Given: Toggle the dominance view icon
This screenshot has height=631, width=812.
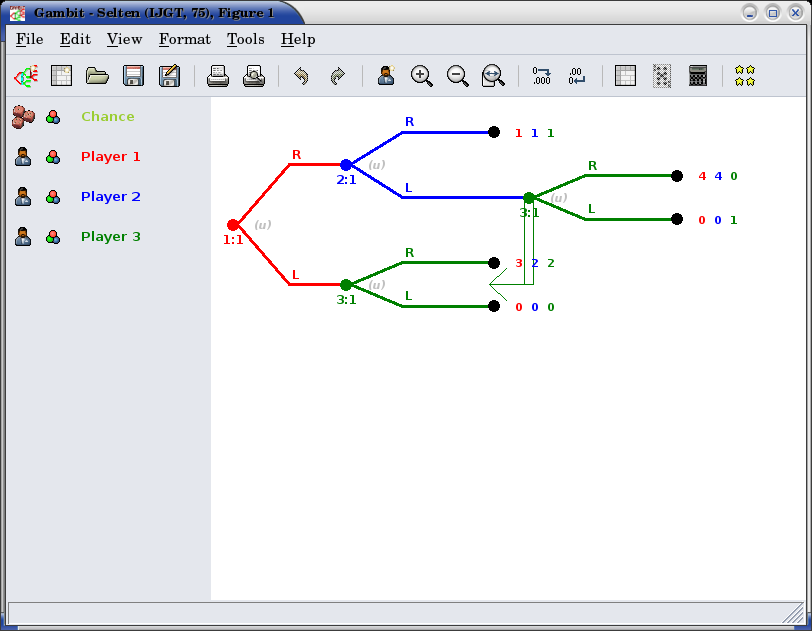Looking at the screenshot, I should pyautogui.click(x=662, y=76).
